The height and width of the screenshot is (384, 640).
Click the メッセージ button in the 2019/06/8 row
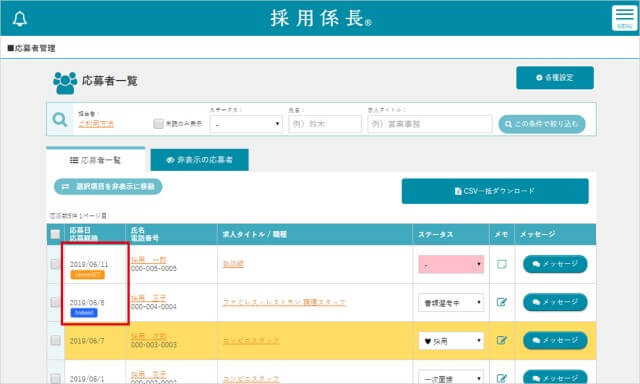(x=555, y=302)
